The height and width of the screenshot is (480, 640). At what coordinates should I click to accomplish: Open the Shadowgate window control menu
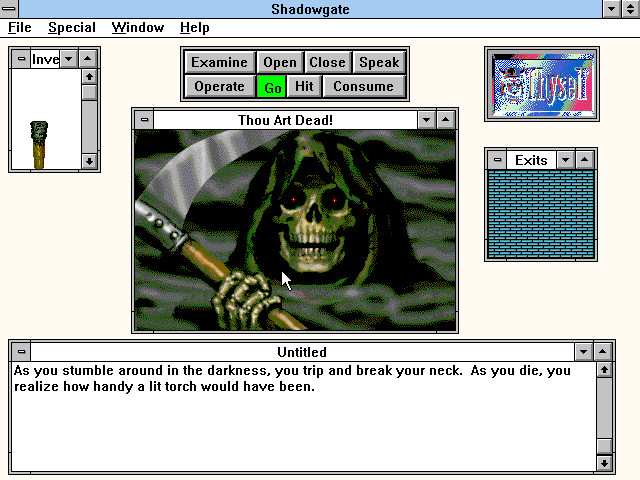coord(9,9)
